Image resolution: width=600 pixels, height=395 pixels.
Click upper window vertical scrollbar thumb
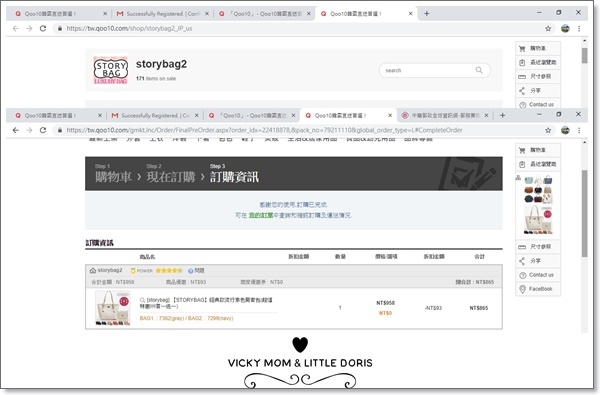coord(584,55)
